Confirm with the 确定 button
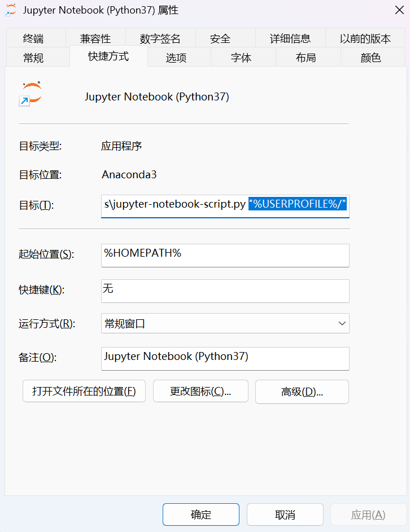This screenshot has height=532, width=410. pos(200,515)
